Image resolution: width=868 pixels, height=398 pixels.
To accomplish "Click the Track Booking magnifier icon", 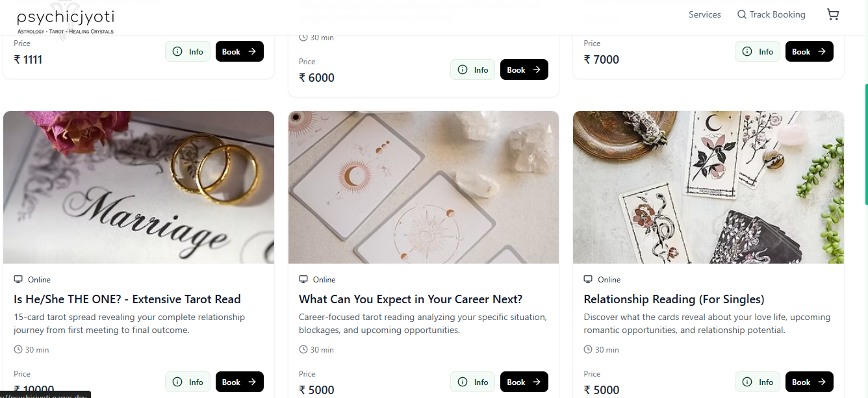I will pyautogui.click(x=741, y=15).
